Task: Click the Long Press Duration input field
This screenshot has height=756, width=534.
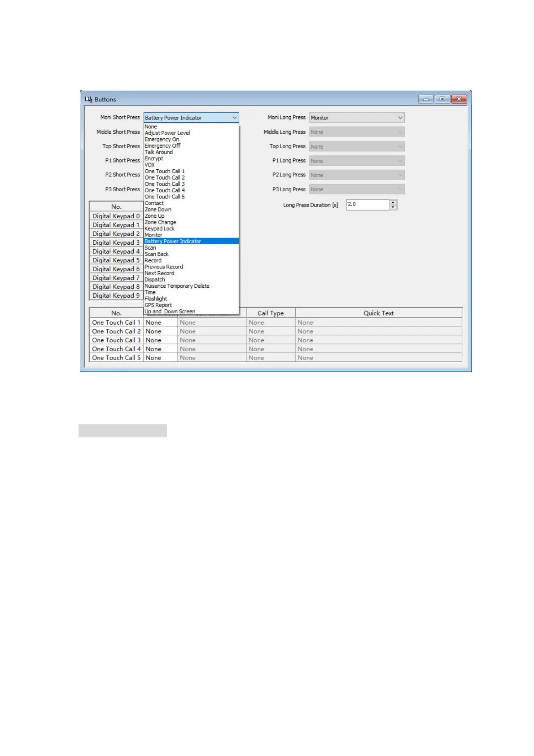Action: pyautogui.click(x=367, y=205)
